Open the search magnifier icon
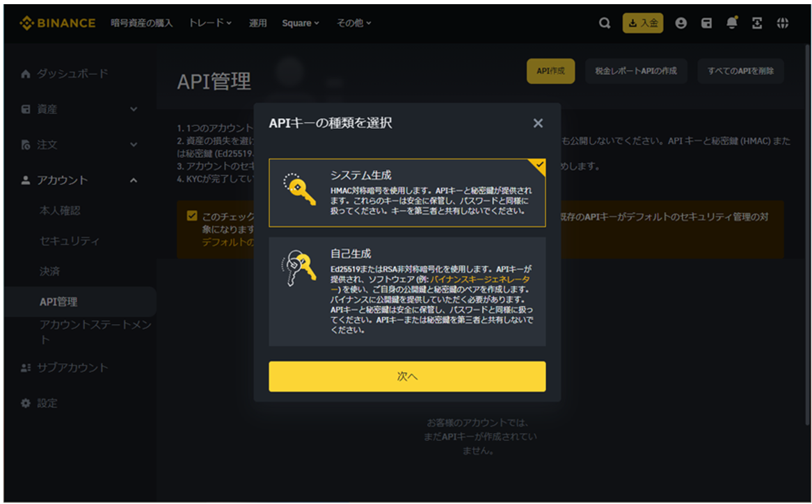This screenshot has height=504, width=812. [x=605, y=23]
